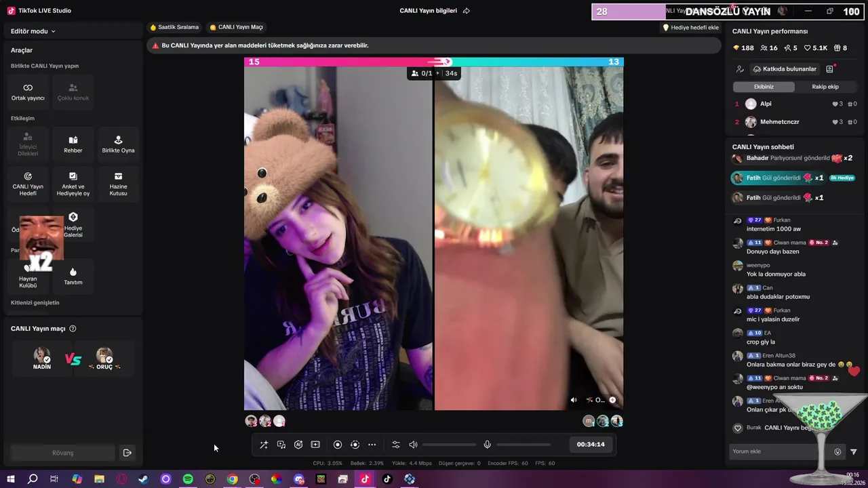The width and height of the screenshot is (868, 488).
Task: Click the taskbar search icon
Action: point(33,479)
